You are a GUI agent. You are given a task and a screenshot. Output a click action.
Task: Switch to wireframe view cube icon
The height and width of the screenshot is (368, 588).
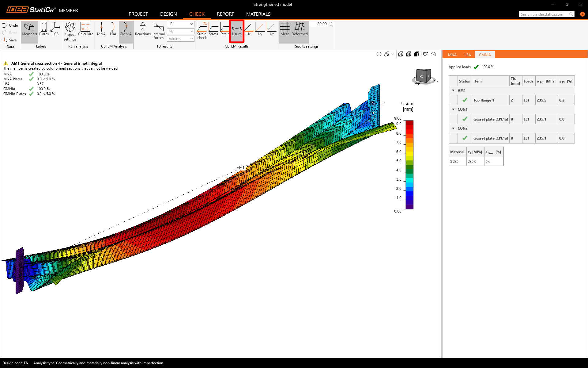click(x=401, y=54)
